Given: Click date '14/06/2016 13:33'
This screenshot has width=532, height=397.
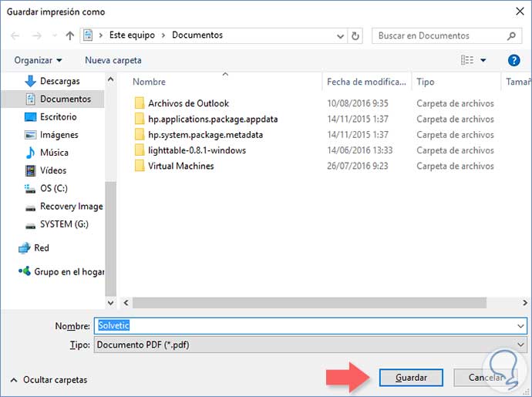Looking at the screenshot, I should click(359, 150).
